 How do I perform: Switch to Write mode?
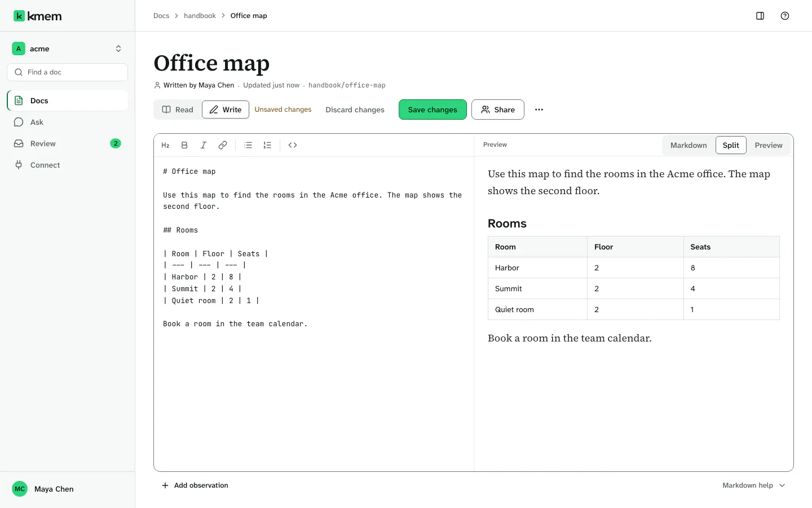click(226, 110)
